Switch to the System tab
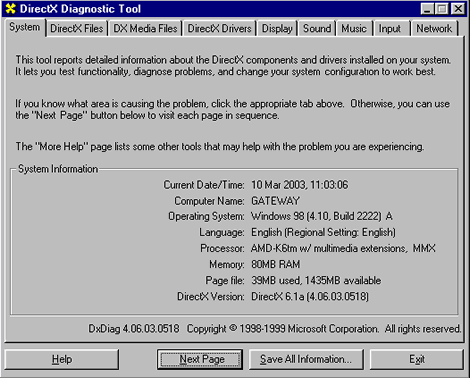This screenshot has height=378, width=470. pyautogui.click(x=25, y=27)
